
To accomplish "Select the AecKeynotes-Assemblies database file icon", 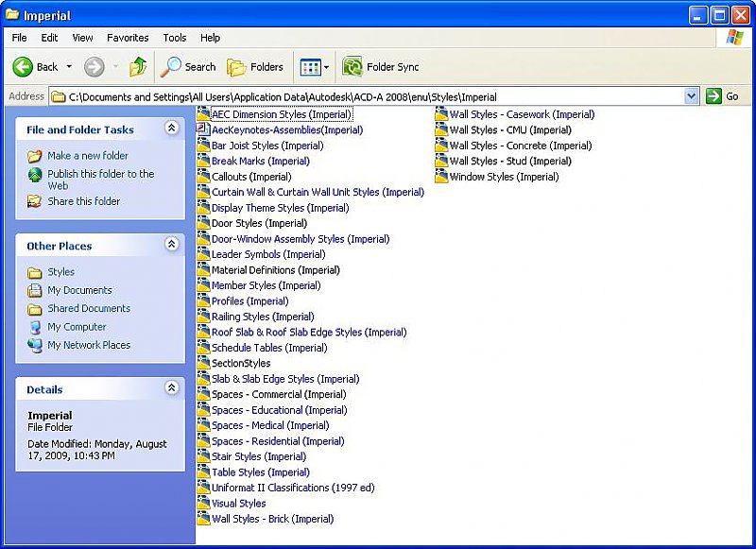I will click(203, 130).
